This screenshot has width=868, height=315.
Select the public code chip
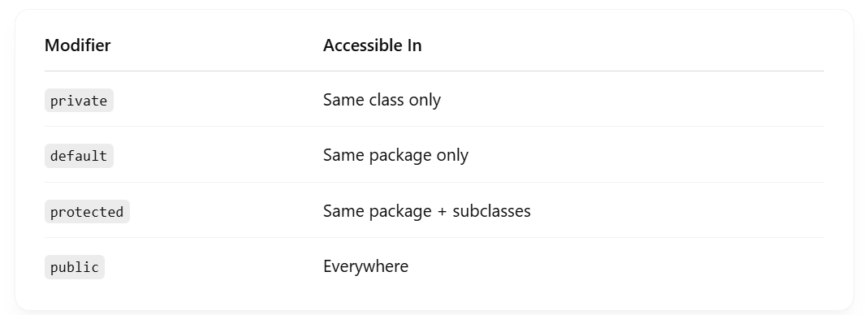pyautogui.click(x=75, y=267)
